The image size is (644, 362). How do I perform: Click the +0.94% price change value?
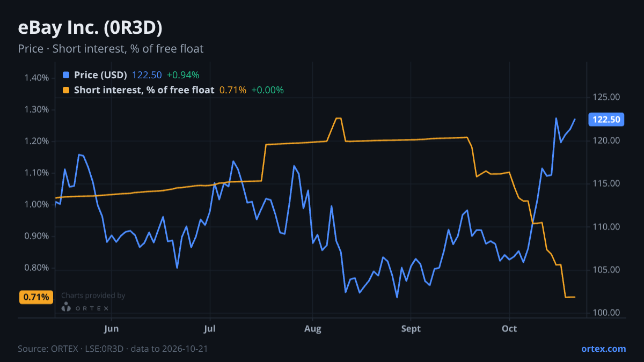pyautogui.click(x=183, y=75)
